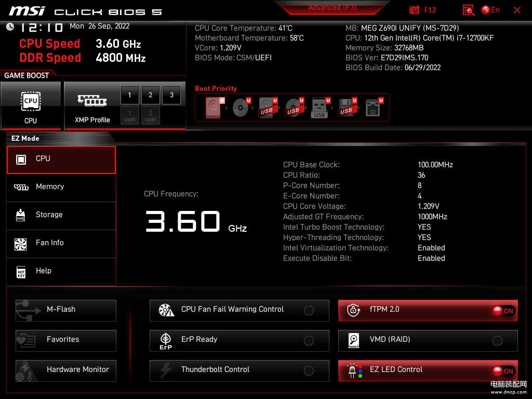The width and height of the screenshot is (532, 399).
Task: Click the Game Boost CPU chip icon
Action: [x=31, y=101]
